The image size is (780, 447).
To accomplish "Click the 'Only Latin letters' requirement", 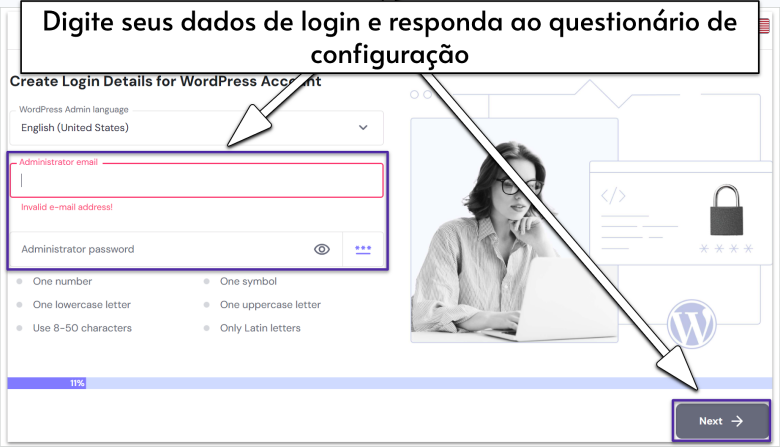I will click(260, 328).
